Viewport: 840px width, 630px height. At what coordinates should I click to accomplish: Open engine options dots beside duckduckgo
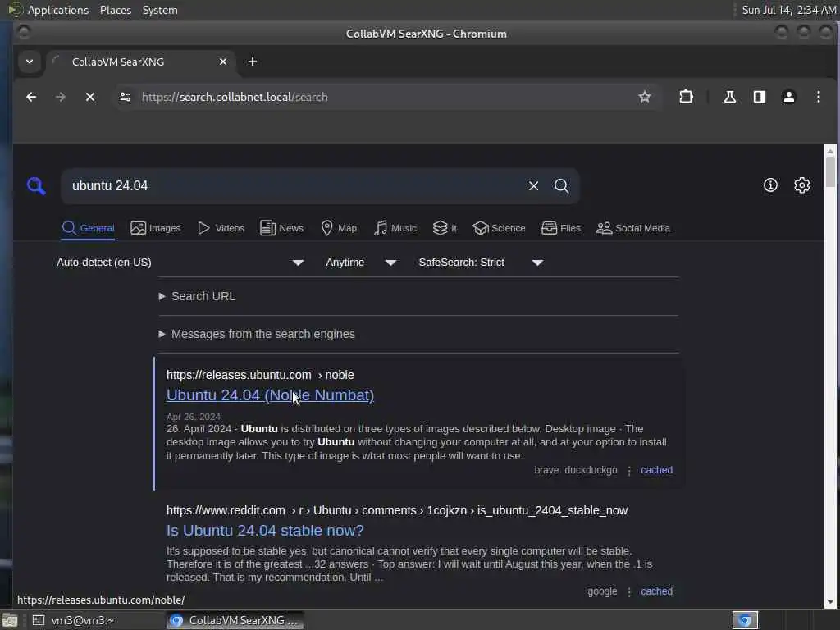point(629,470)
